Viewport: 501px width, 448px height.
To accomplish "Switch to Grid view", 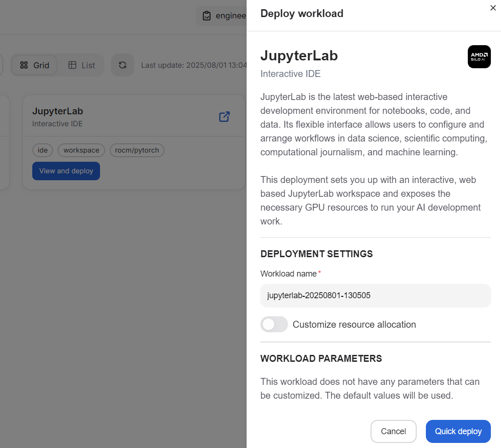I will [x=34, y=65].
